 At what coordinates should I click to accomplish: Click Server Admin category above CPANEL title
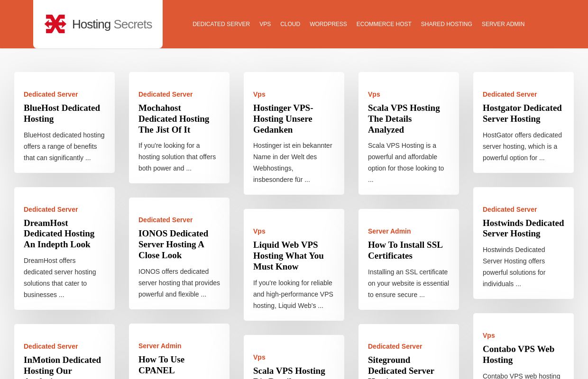click(x=160, y=346)
